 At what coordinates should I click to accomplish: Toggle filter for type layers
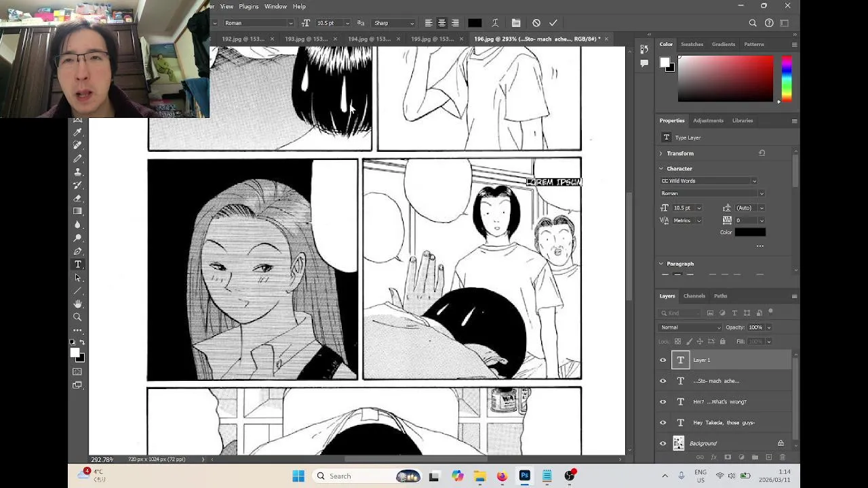(x=734, y=313)
